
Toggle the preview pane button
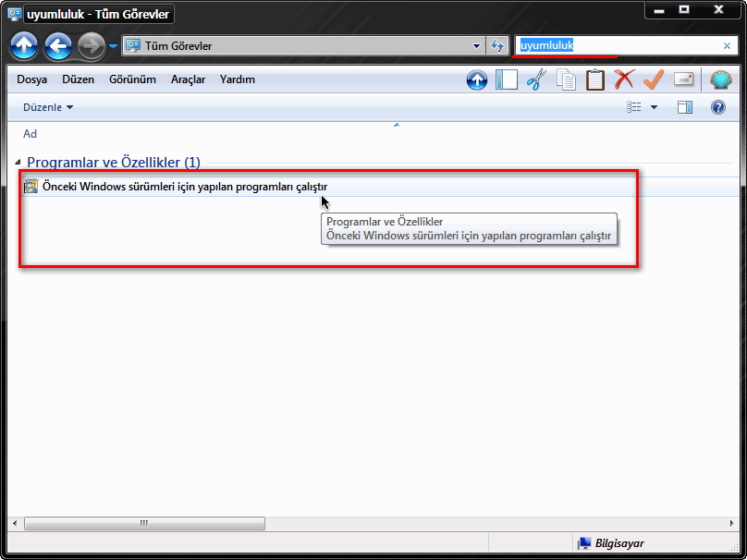click(x=685, y=107)
